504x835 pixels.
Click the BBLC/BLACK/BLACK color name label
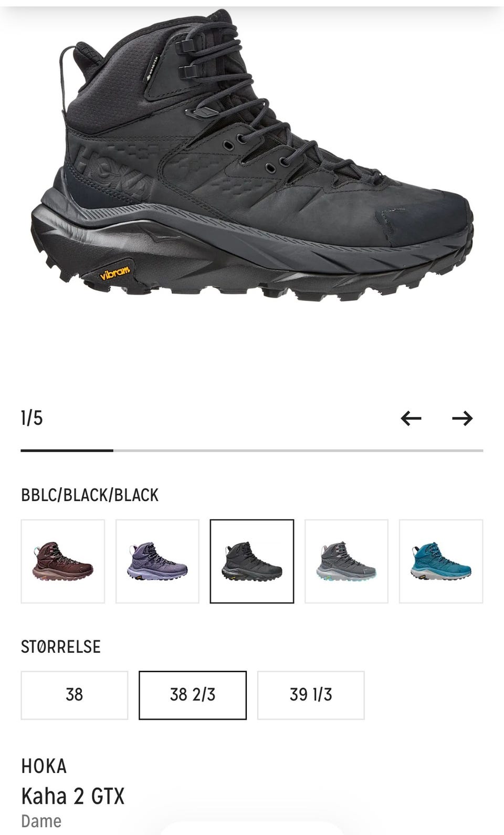coord(90,495)
